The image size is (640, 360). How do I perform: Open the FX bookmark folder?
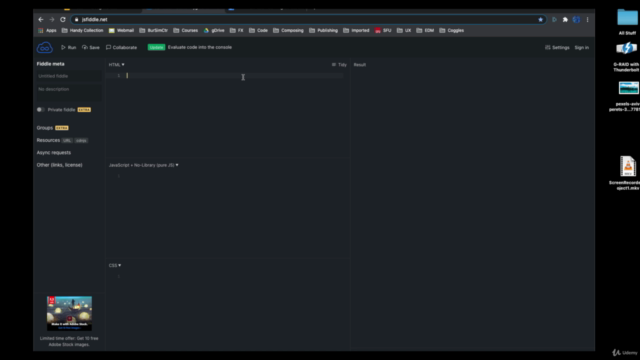click(236, 30)
